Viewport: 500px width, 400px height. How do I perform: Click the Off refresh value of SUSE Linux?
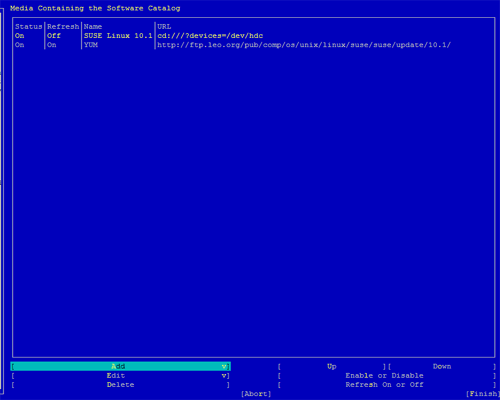coord(54,36)
